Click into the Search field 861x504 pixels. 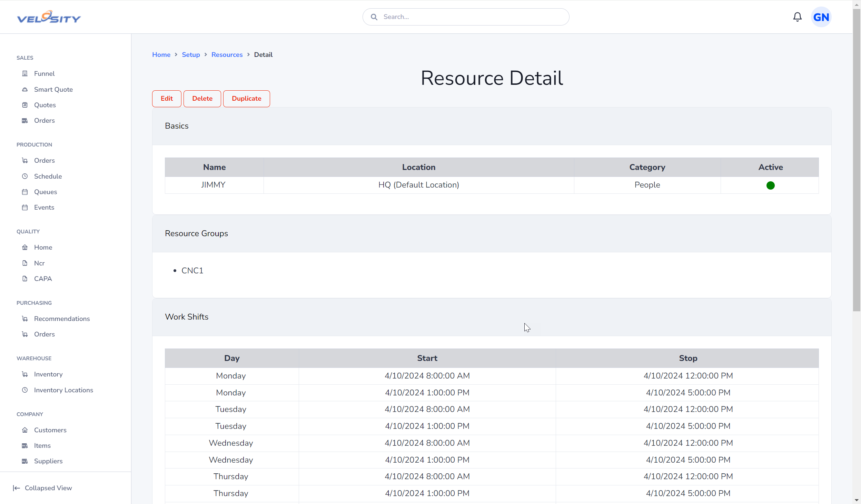[x=466, y=17]
